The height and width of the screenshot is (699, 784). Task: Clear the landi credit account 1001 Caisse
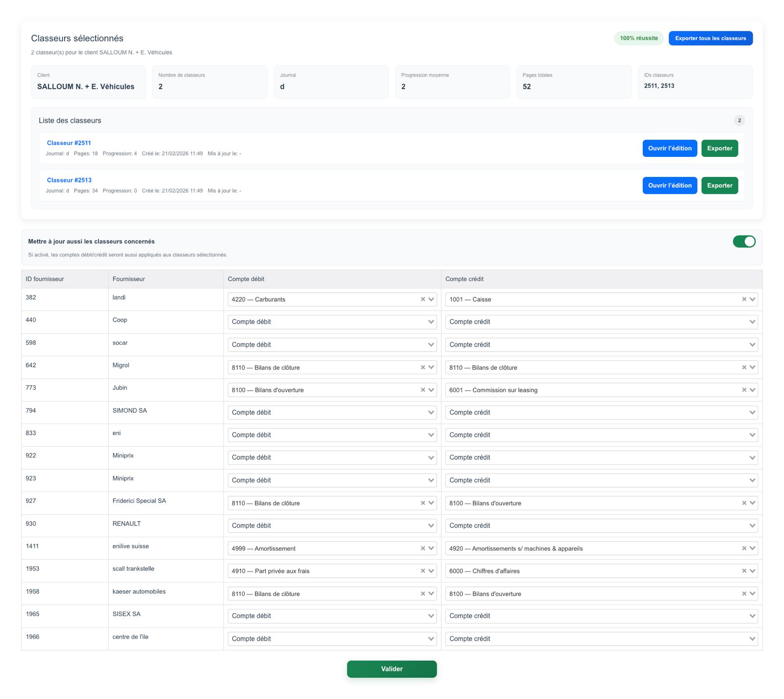coord(744,299)
